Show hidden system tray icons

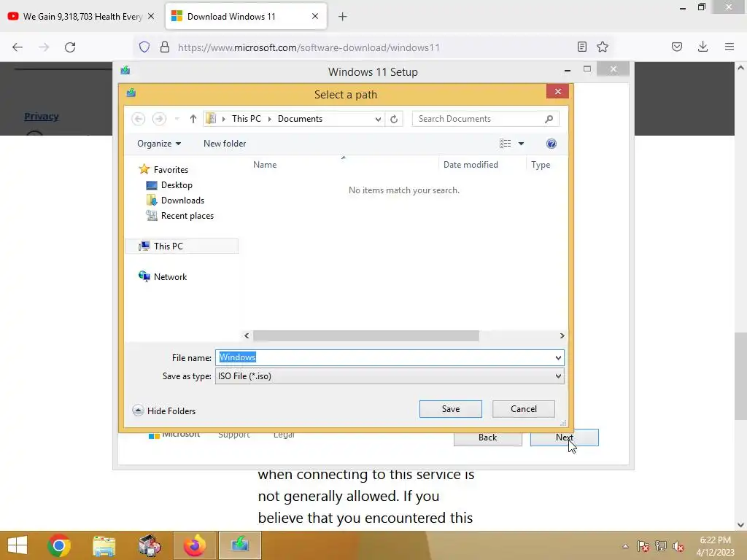(625, 546)
